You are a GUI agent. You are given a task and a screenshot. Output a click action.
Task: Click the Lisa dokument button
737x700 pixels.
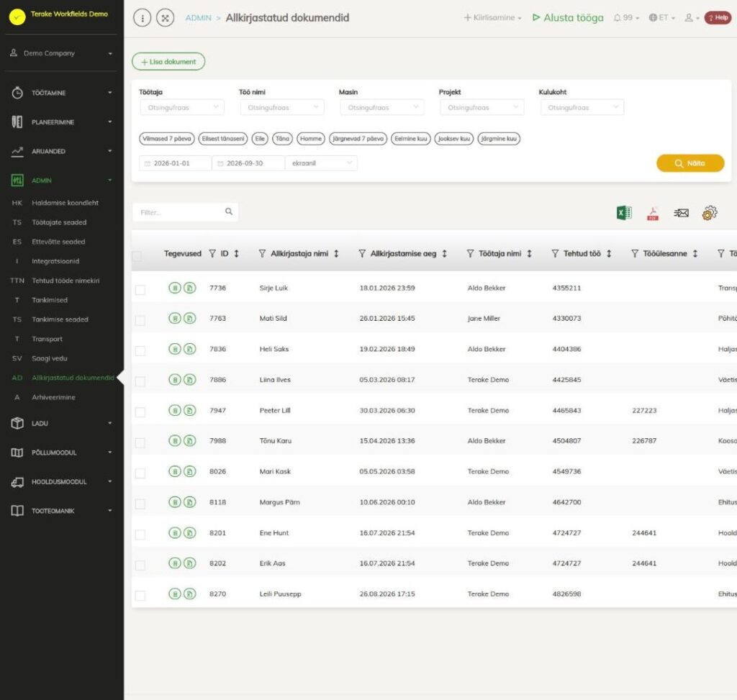click(168, 62)
